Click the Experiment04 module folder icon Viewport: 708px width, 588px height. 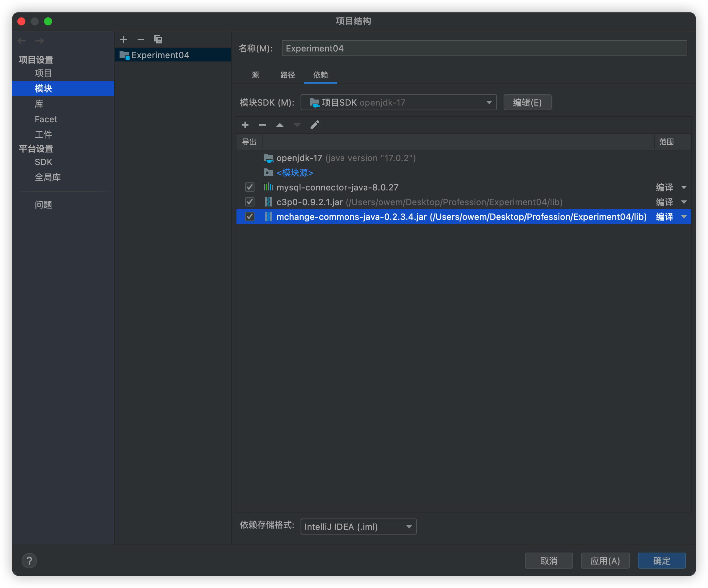tap(125, 55)
